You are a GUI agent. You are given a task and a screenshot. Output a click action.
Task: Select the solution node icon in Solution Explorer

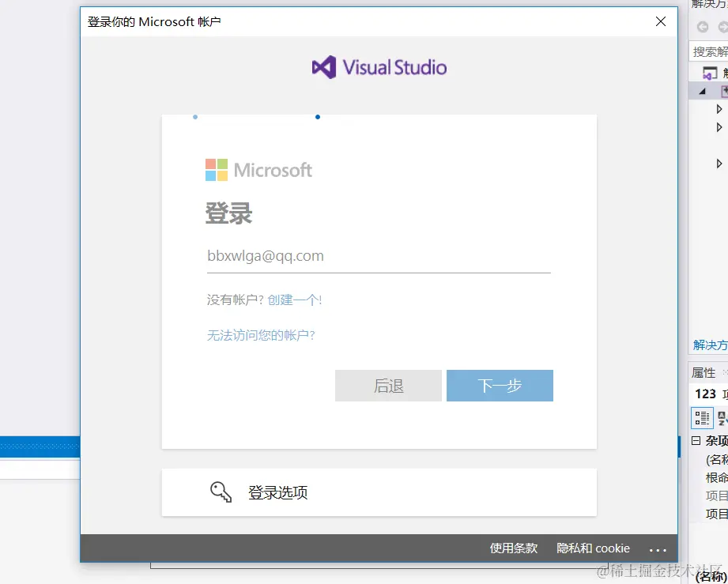710,73
